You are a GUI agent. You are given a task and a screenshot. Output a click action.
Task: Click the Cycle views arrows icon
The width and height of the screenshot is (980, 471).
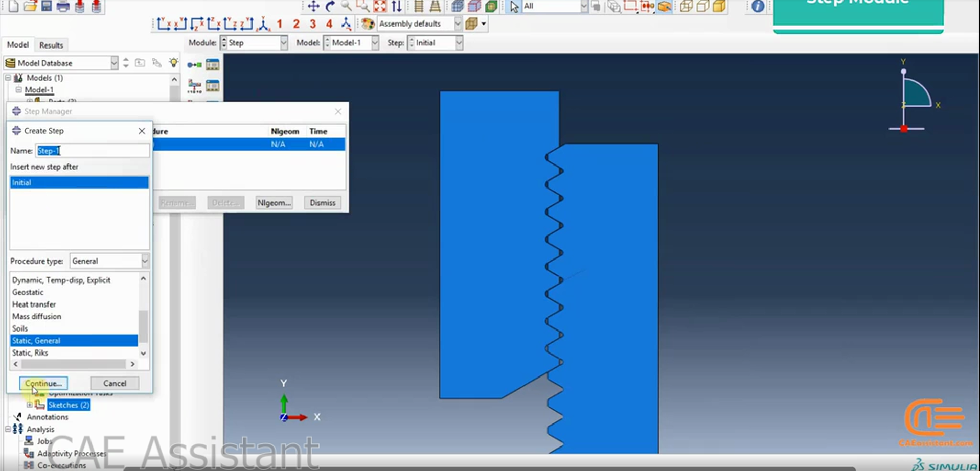[396, 6]
